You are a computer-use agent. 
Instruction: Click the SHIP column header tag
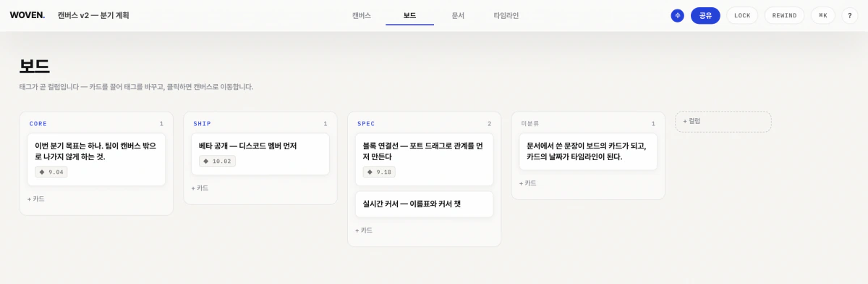point(203,124)
